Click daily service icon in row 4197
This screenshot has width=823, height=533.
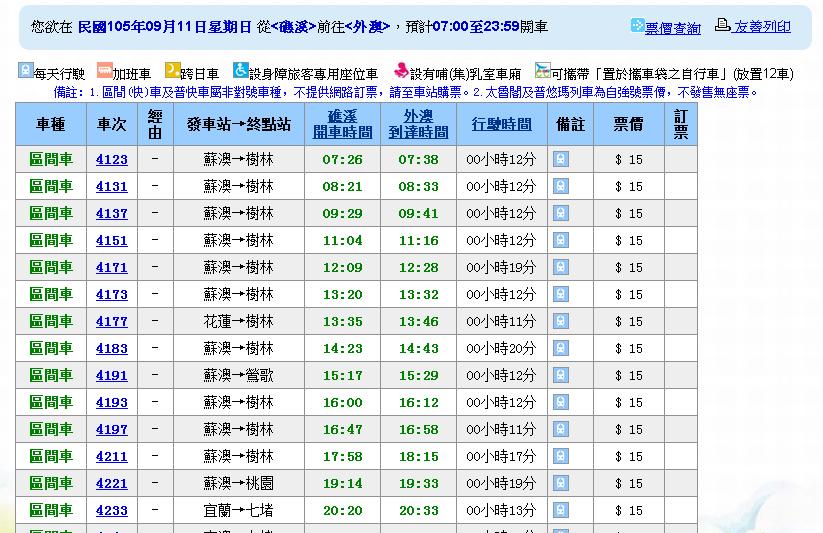(x=561, y=429)
